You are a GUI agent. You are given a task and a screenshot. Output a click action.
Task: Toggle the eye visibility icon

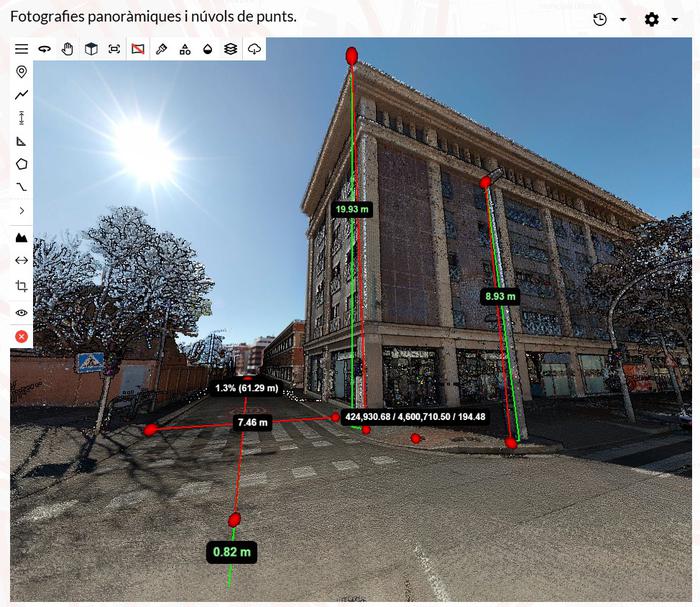pyautogui.click(x=21, y=312)
